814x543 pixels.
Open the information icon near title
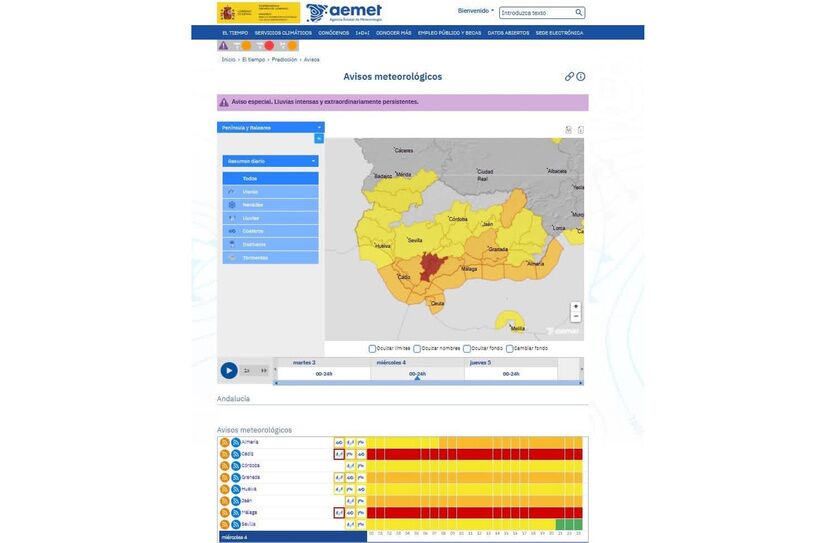[581, 76]
